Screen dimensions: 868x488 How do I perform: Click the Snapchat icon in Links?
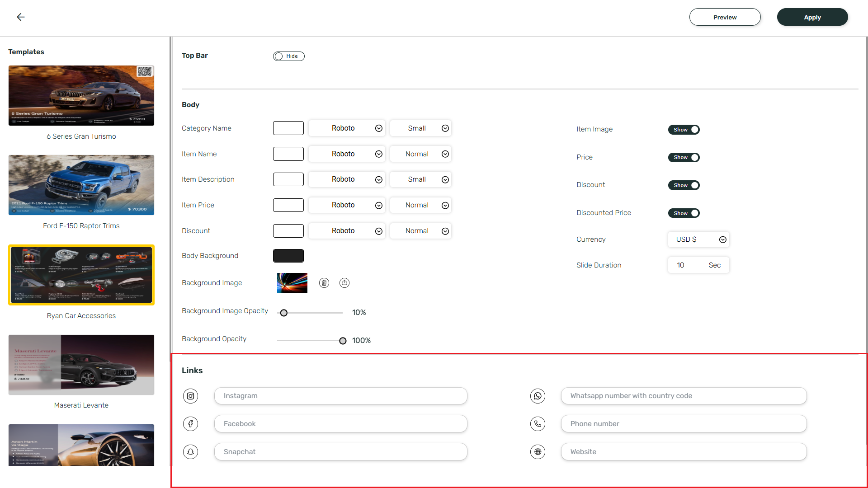tap(191, 452)
